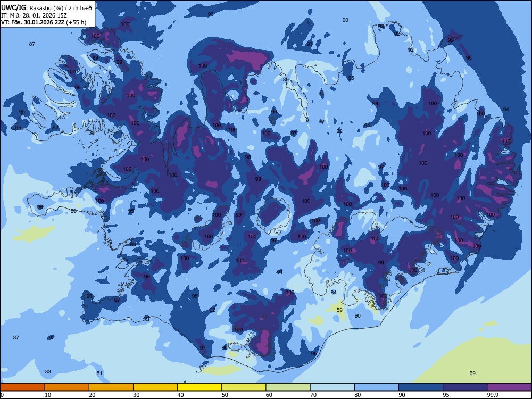This screenshot has width=532, height=399.
Task: Choose the light green 60–70 legend swatch
Action: point(288,387)
